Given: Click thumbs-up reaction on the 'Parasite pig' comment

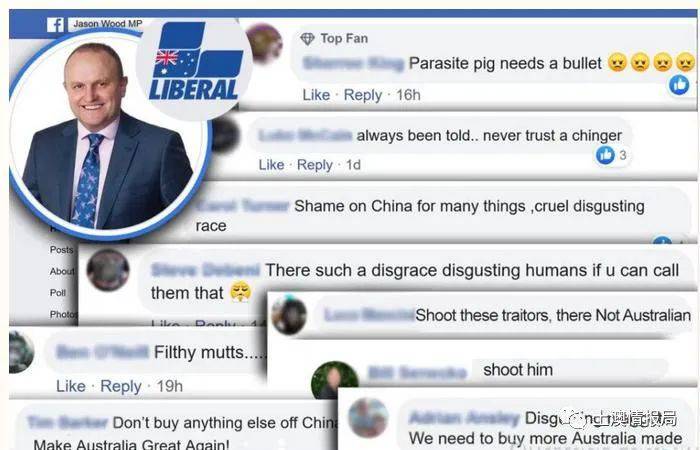Looking at the screenshot, I should (x=679, y=85).
